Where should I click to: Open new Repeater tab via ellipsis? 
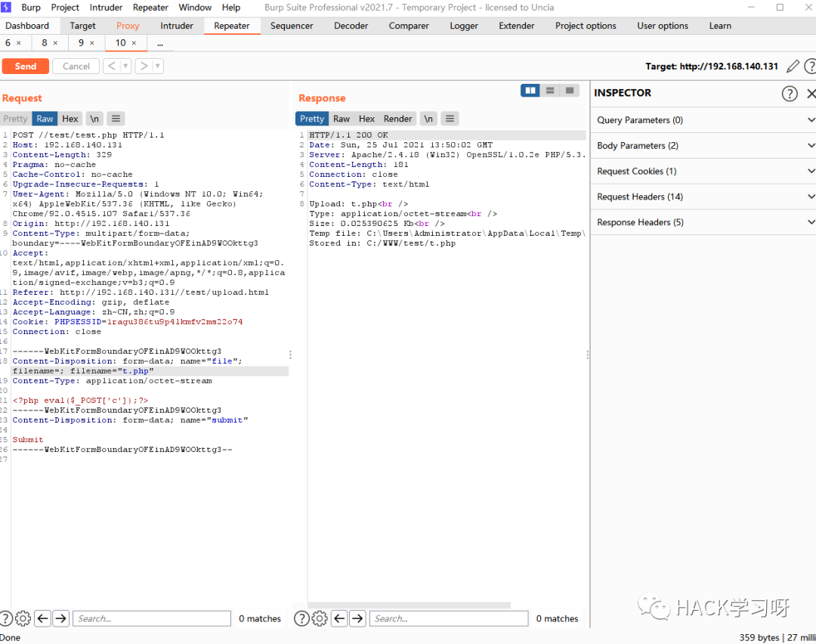coord(160,43)
